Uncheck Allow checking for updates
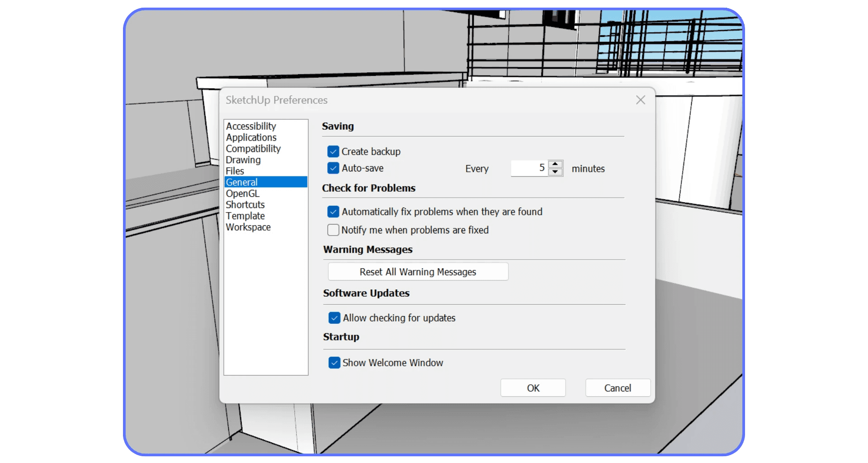 335,318
